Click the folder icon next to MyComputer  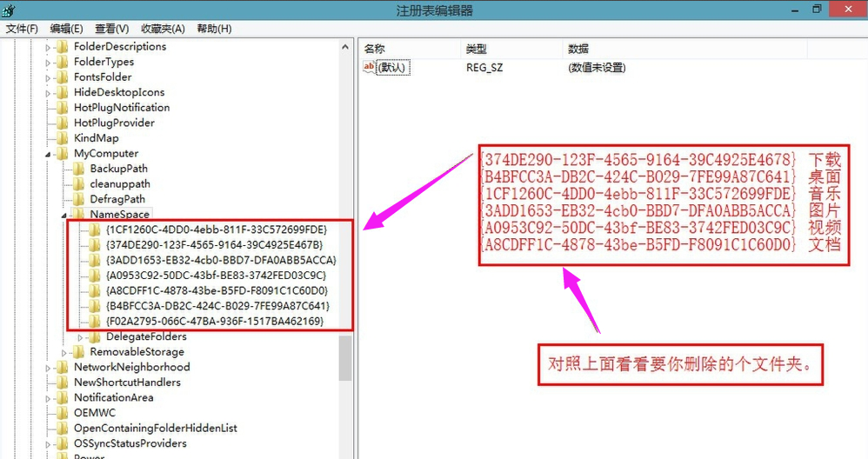62,154
